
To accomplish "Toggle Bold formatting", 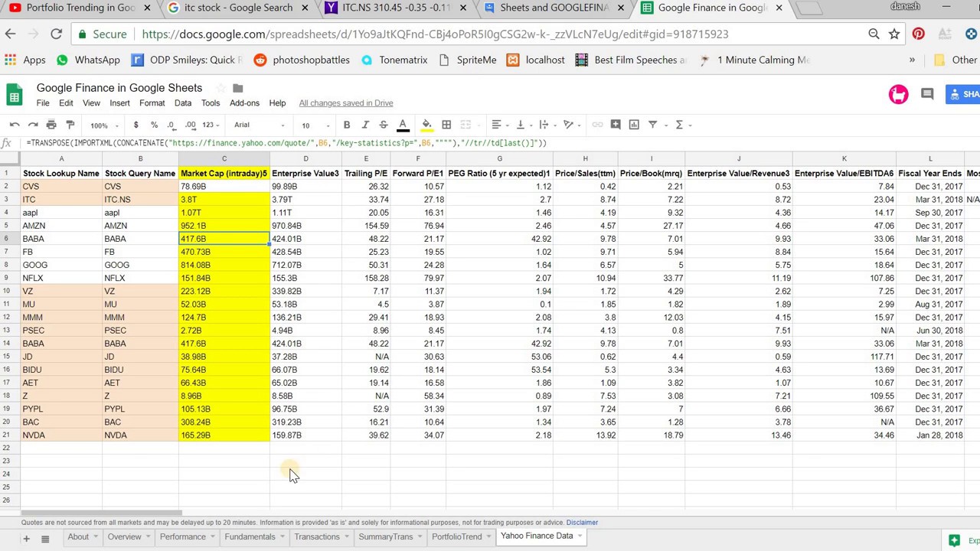I will pyautogui.click(x=347, y=125).
